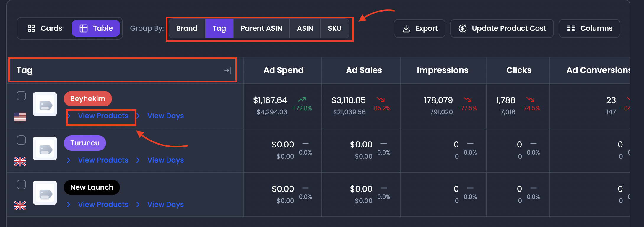Click the UK flag on Turuncu row
The width and height of the screenshot is (644, 227).
point(20,161)
